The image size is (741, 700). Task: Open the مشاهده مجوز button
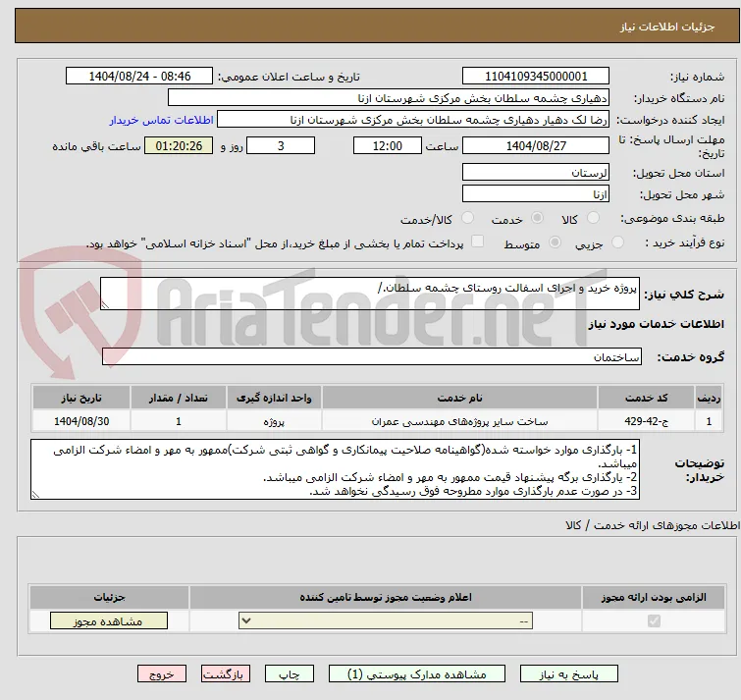[109, 621]
